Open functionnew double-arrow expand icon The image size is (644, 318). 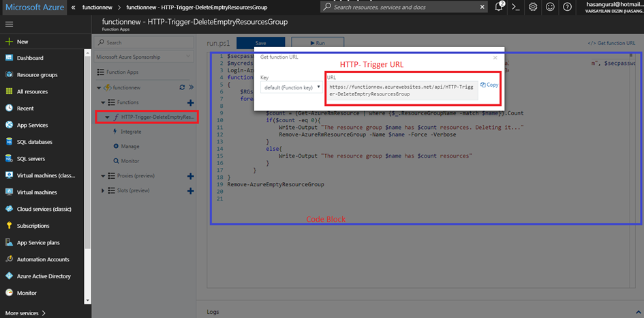191,87
